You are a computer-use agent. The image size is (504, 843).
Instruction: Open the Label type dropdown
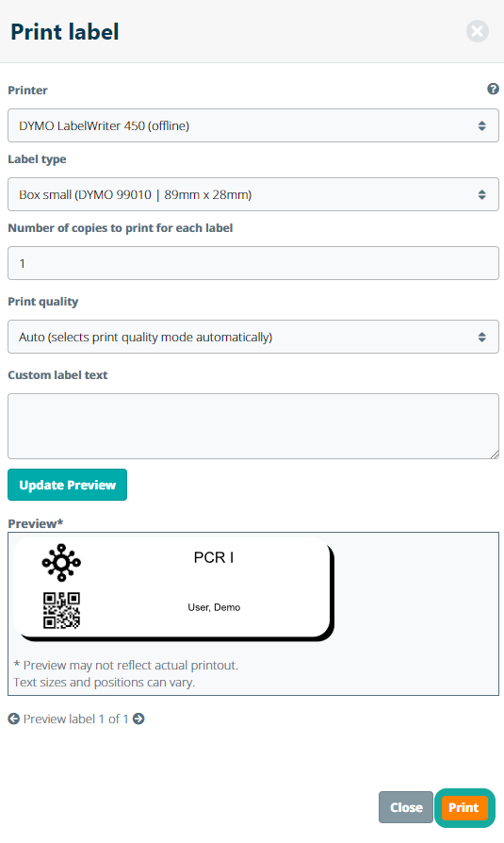coord(253,194)
